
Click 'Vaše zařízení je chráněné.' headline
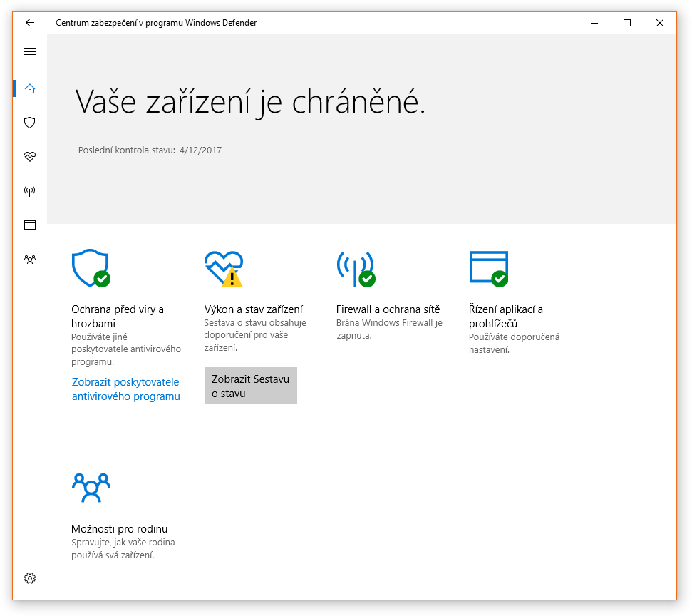click(x=250, y=102)
